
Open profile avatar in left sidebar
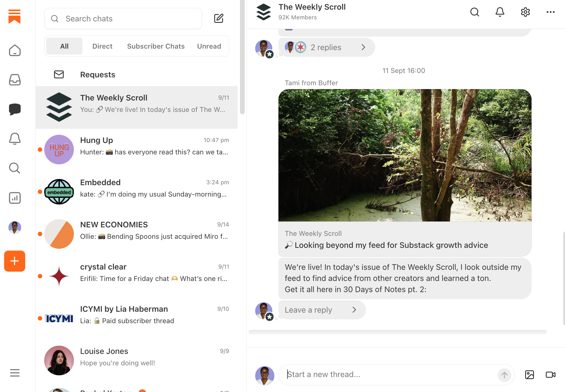tap(15, 227)
